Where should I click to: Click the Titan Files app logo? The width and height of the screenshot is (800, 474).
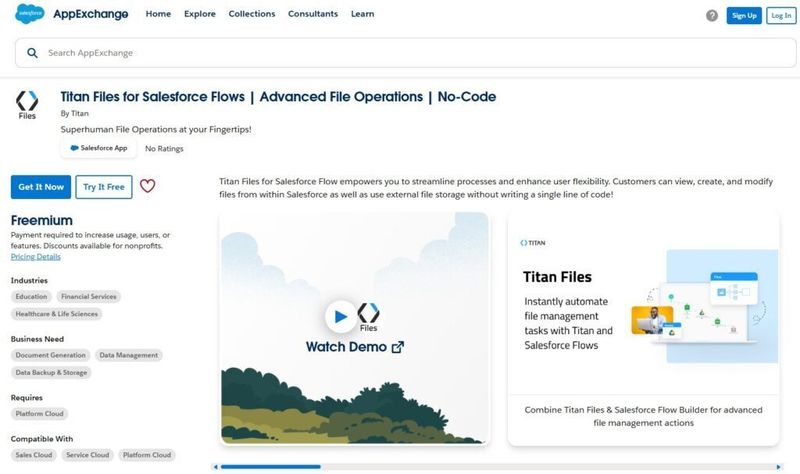pyautogui.click(x=27, y=105)
